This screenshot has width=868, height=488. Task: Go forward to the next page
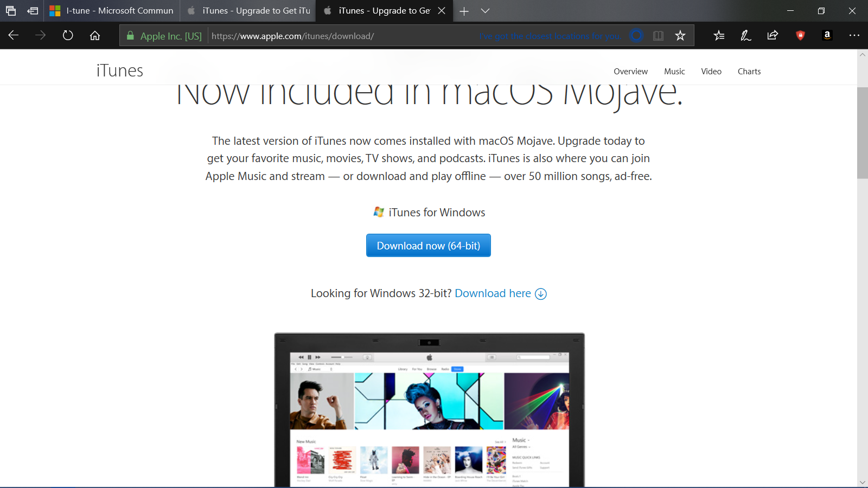coord(41,35)
